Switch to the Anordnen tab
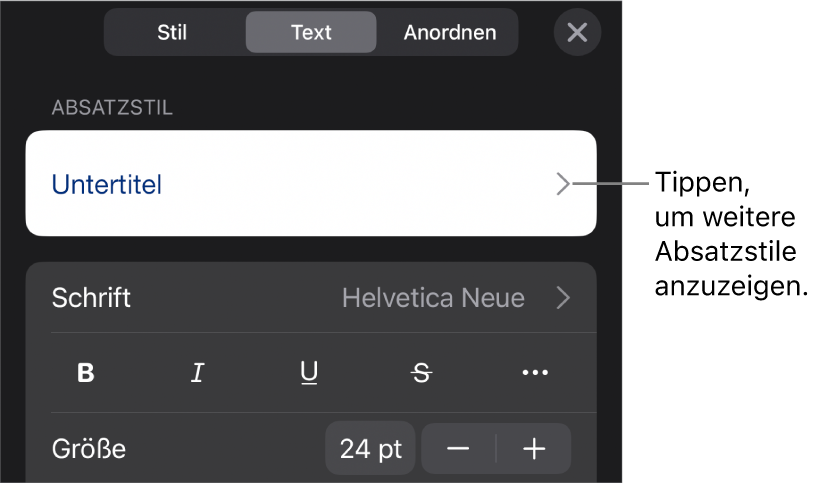This screenshot has width=827, height=484. [x=450, y=32]
